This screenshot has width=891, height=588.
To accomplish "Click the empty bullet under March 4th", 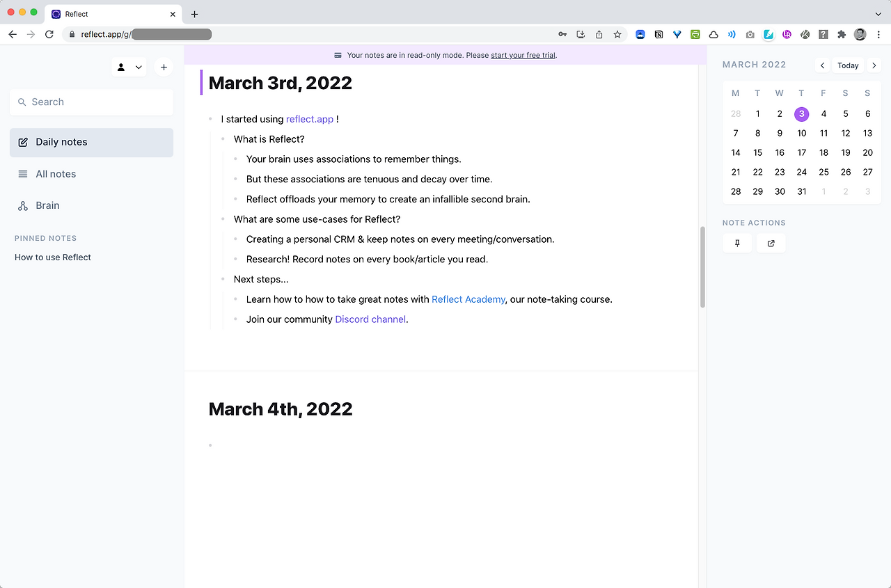I will click(x=210, y=445).
